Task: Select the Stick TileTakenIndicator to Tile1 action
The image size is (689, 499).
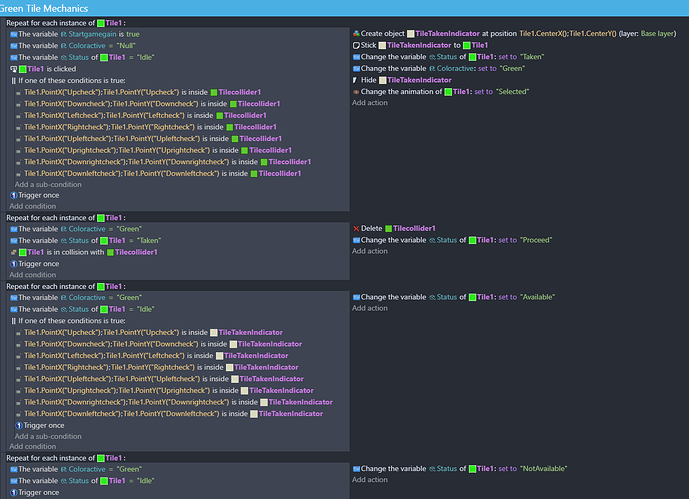Action: pyautogui.click(x=420, y=45)
